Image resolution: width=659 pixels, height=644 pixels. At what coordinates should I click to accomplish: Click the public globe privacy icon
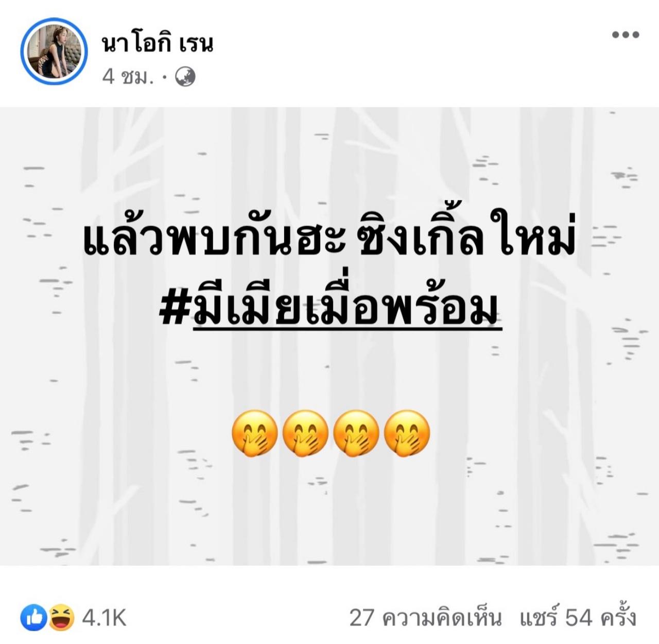click(x=185, y=77)
